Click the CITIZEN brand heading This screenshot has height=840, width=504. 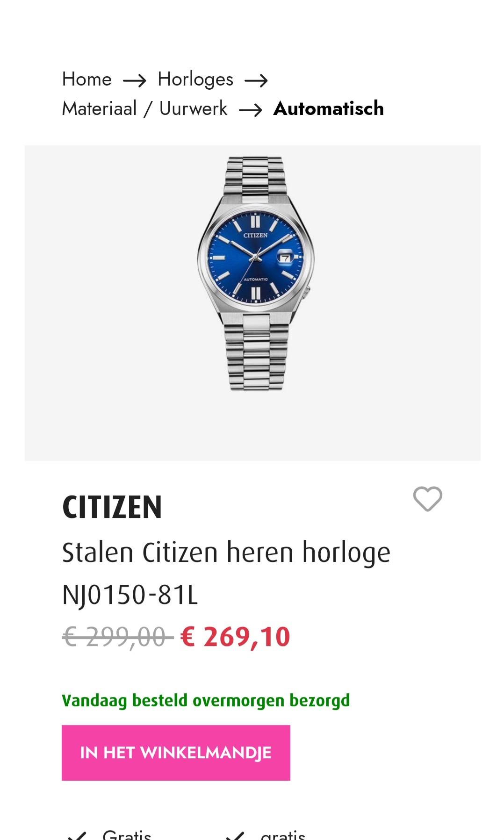[112, 507]
